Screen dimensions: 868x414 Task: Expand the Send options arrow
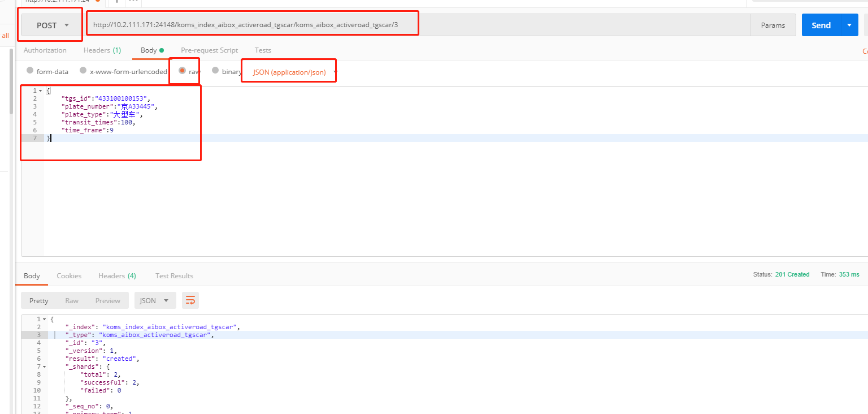click(849, 25)
